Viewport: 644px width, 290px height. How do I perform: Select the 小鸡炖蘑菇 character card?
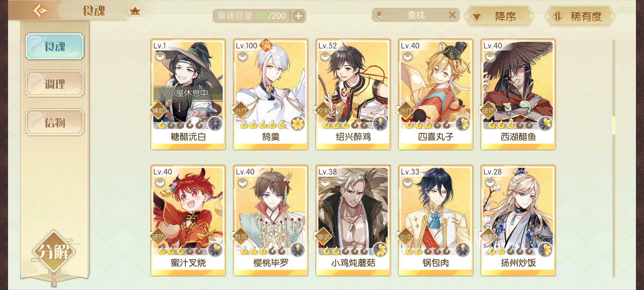(353, 220)
